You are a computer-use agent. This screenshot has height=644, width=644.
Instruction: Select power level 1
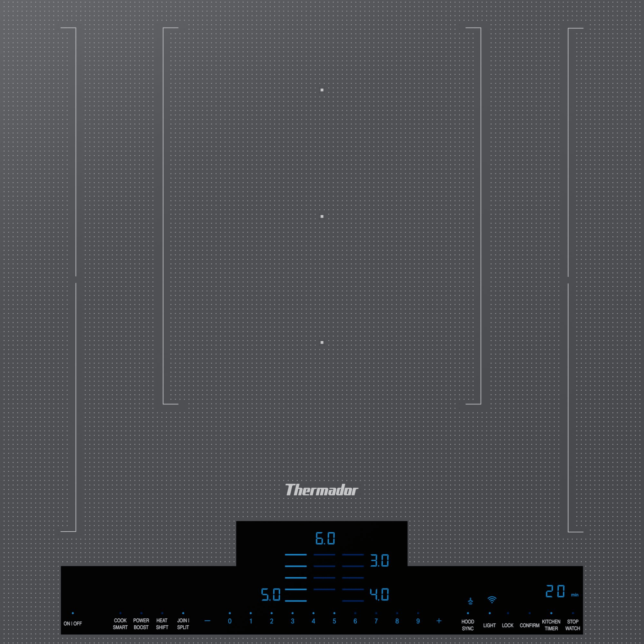point(251,621)
